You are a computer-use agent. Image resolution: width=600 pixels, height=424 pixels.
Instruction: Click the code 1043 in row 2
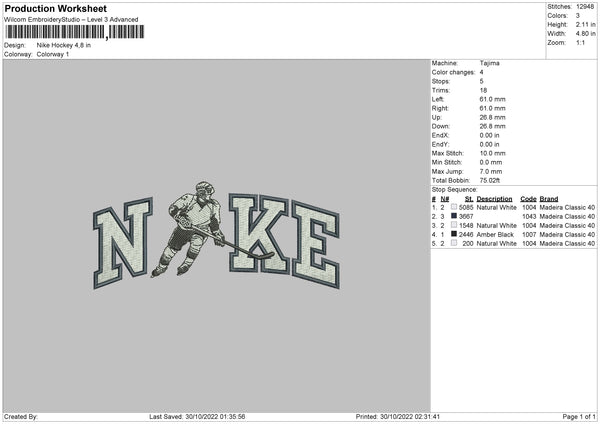pos(529,217)
